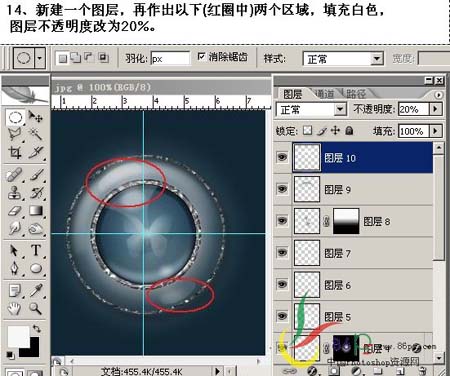Select the Eyedropper tool
This screenshot has width=450, height=376.
36,291
